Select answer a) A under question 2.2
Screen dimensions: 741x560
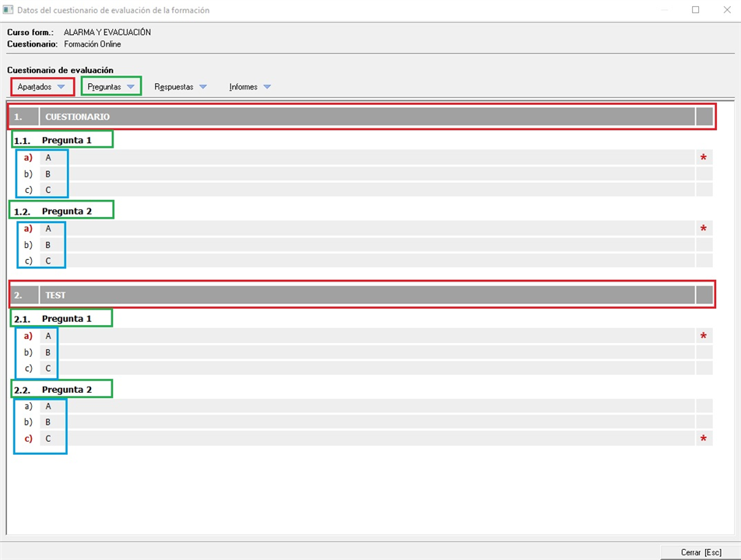pos(47,406)
